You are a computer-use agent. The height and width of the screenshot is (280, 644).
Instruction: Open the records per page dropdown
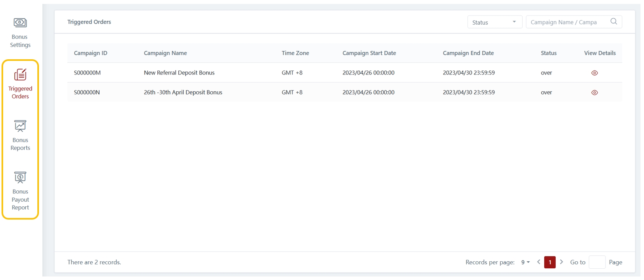[x=525, y=262]
